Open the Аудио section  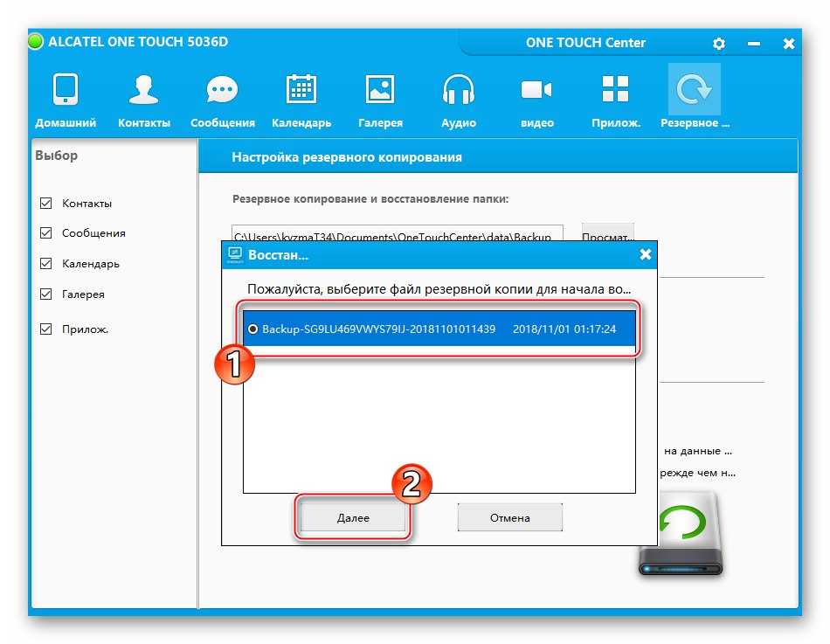coord(459,100)
